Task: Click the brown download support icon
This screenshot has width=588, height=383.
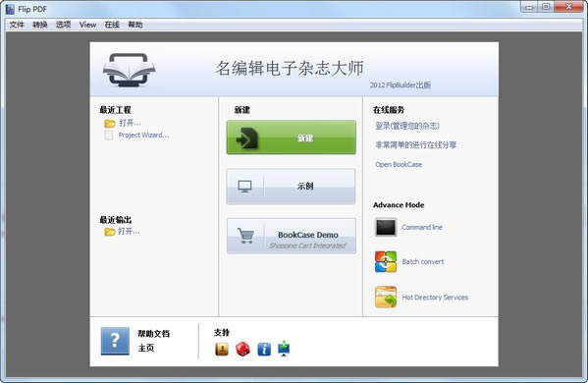Action: coord(222,350)
